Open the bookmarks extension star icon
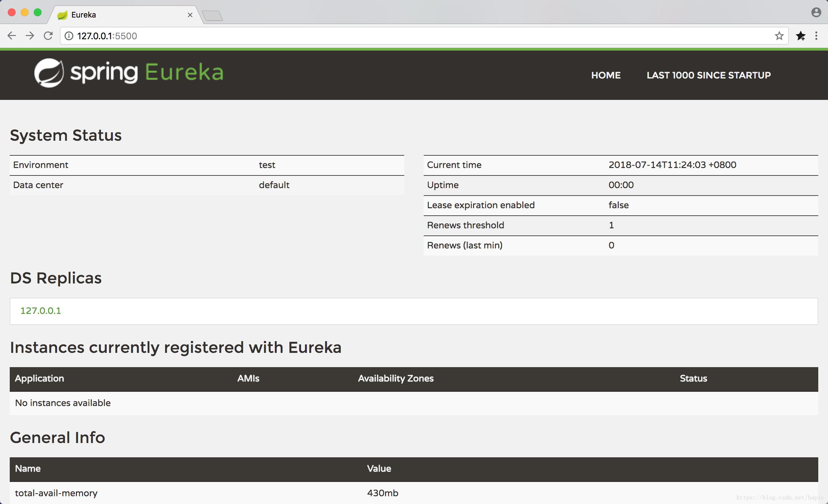Screen dimensions: 828x504 point(800,36)
